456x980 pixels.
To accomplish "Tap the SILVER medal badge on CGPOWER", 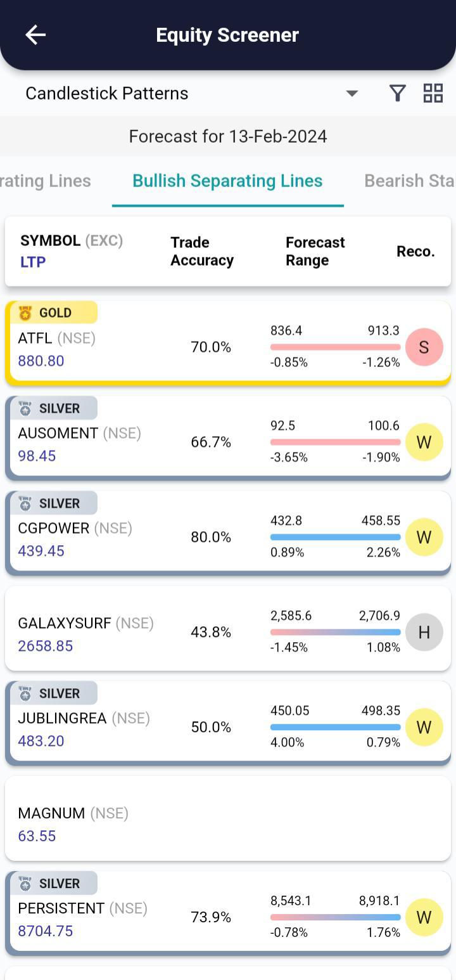I will pos(54,503).
